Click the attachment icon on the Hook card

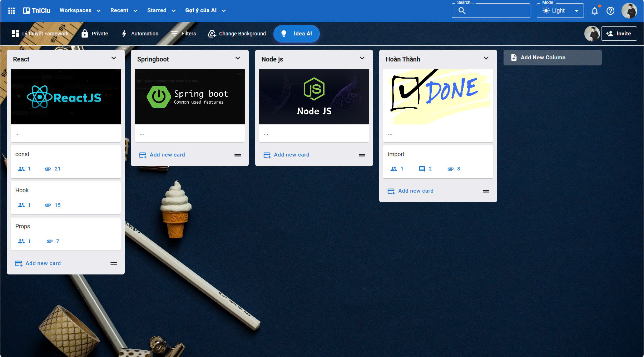click(48, 205)
